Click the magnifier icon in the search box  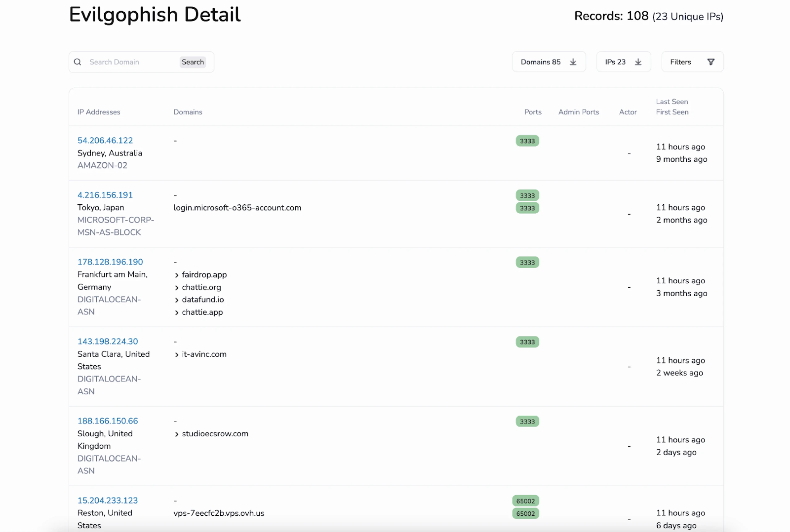pyautogui.click(x=78, y=62)
